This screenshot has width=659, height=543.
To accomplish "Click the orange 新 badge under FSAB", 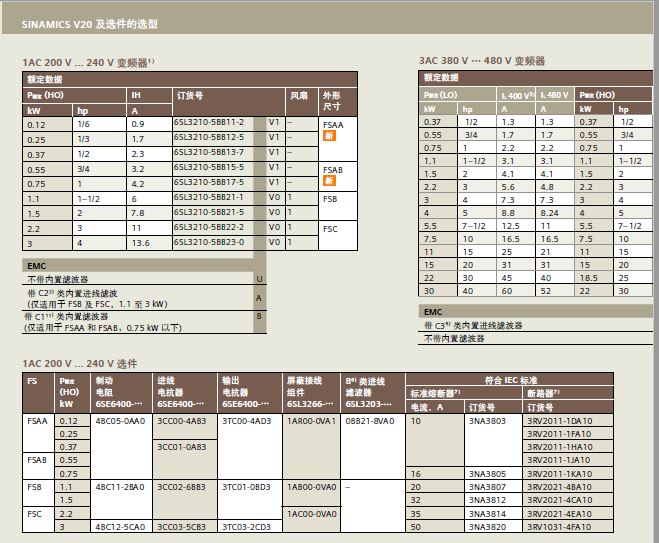I will (329, 181).
